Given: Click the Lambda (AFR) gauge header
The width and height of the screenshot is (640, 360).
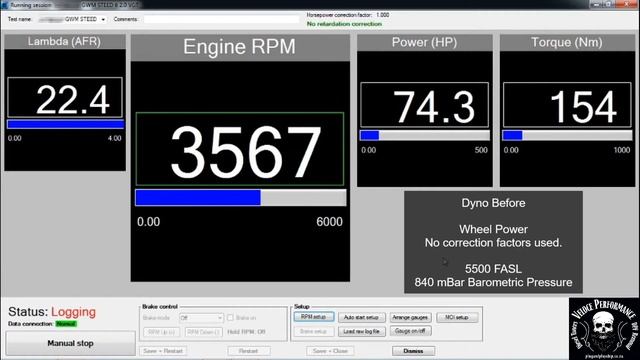Looking at the screenshot, I should pos(64,42).
